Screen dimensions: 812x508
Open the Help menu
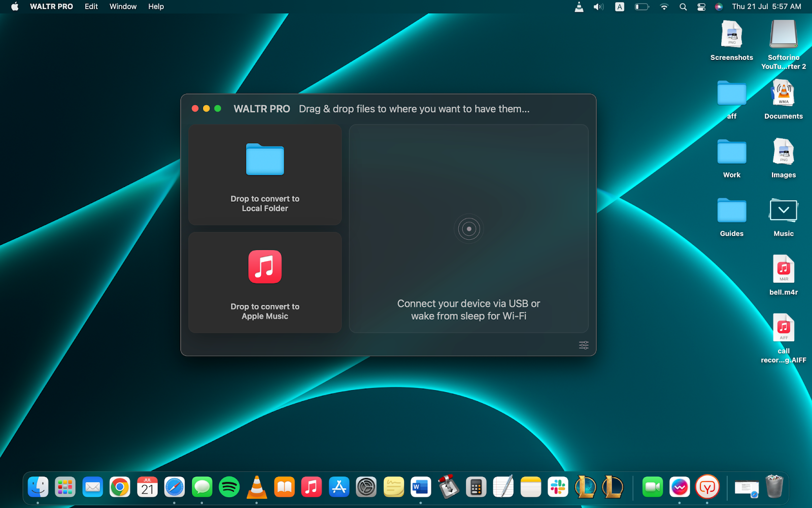click(x=156, y=7)
